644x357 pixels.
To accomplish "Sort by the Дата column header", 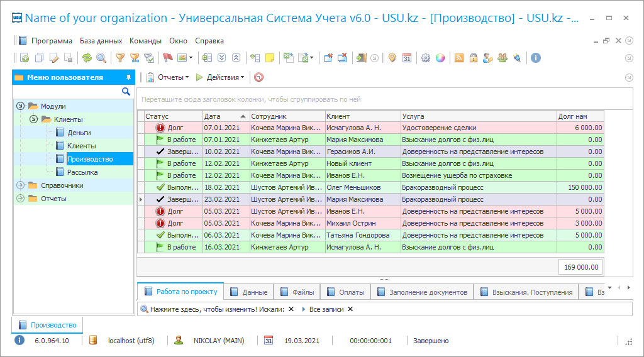I will tap(226, 116).
